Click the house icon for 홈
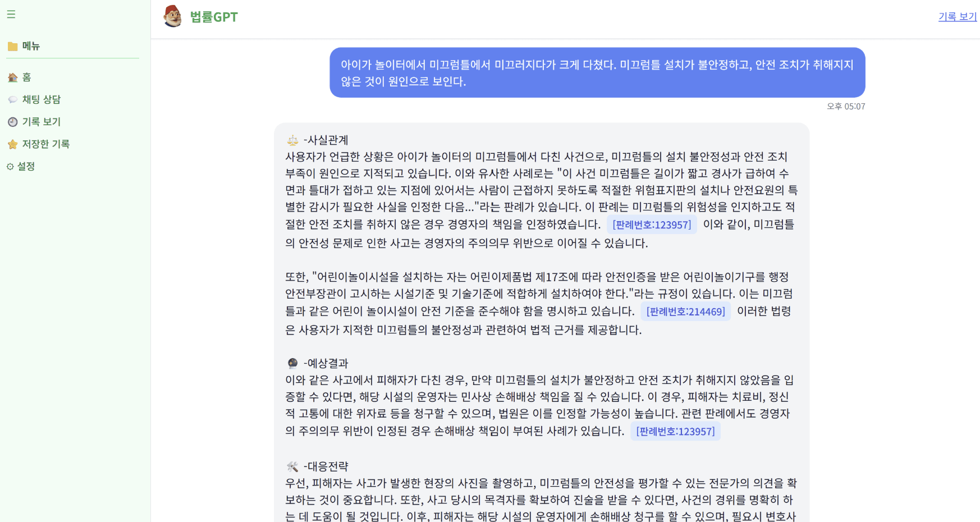Image resolution: width=980 pixels, height=522 pixels. [x=13, y=77]
